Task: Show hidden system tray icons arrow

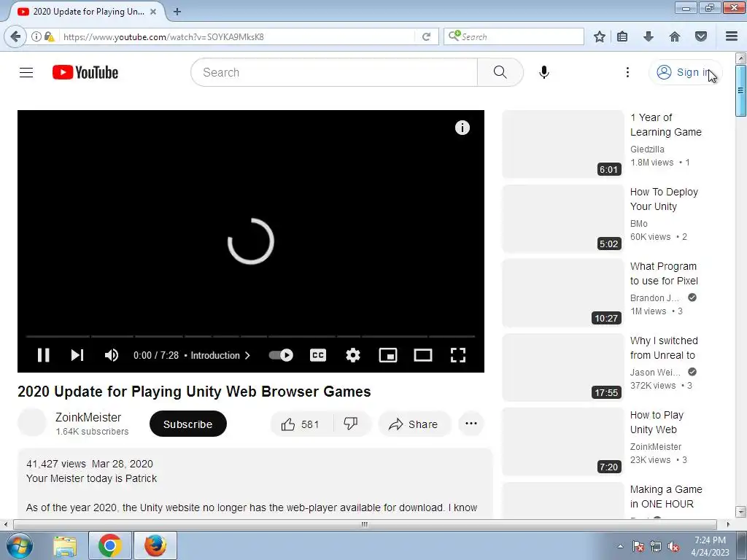Action: pyautogui.click(x=620, y=546)
